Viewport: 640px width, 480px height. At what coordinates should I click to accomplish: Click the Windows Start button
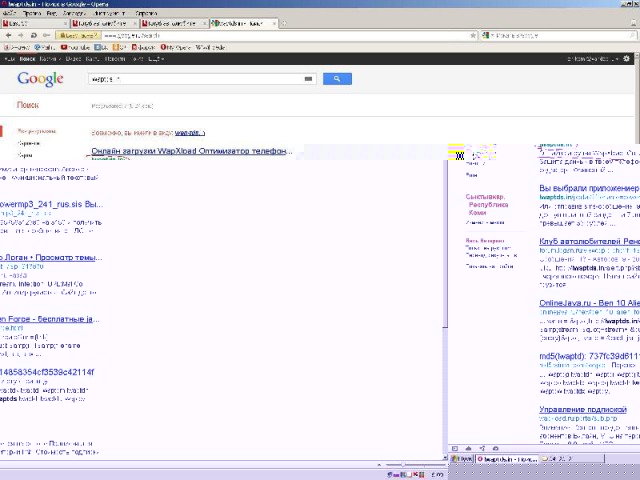coord(461,459)
